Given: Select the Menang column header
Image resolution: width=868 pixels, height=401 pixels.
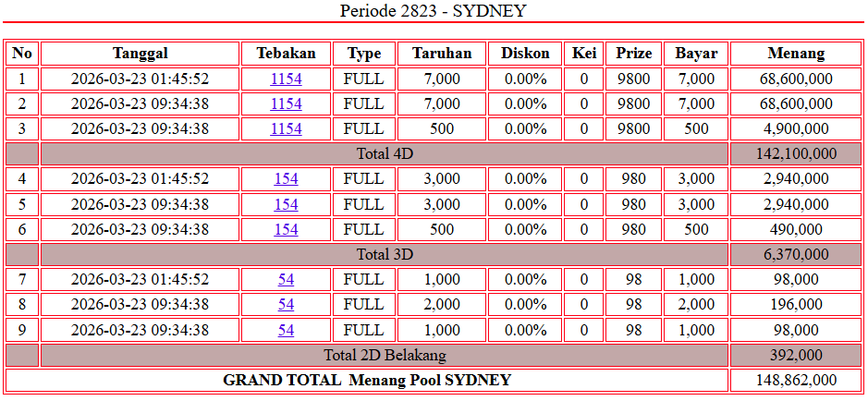Looking at the screenshot, I should tap(796, 54).
